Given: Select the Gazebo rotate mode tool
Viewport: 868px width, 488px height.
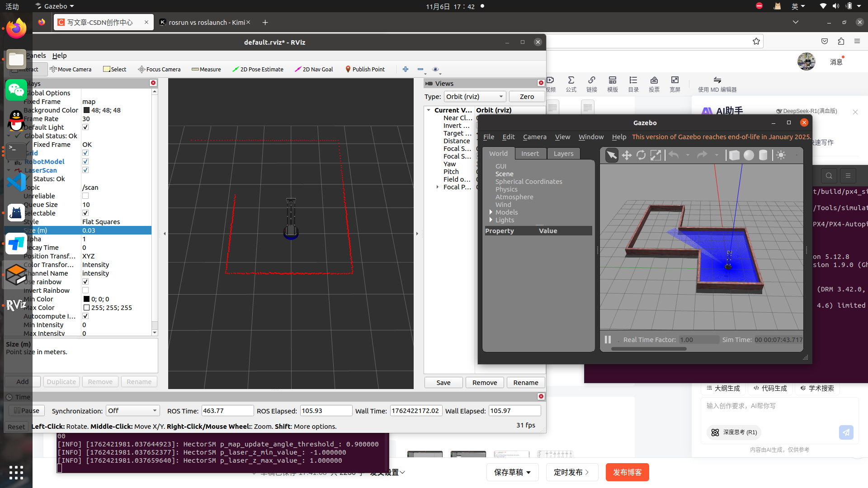Looking at the screenshot, I should coord(641,155).
